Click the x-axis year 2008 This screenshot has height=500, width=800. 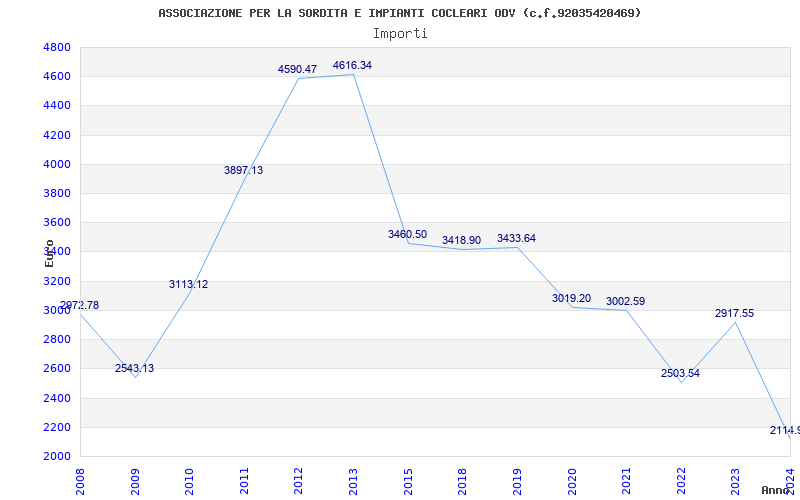pyautogui.click(x=80, y=481)
